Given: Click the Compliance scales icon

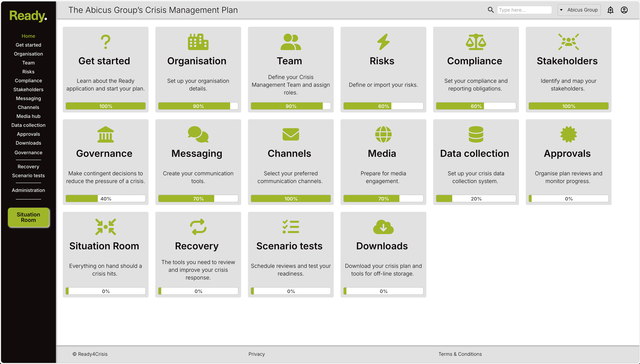Looking at the screenshot, I should click(476, 42).
